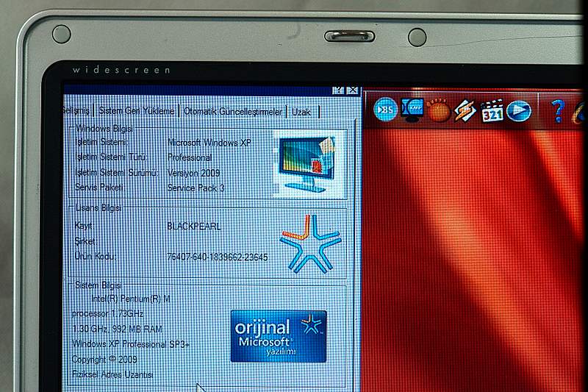Open the Sistem Geri Yükleme tab

137,111
